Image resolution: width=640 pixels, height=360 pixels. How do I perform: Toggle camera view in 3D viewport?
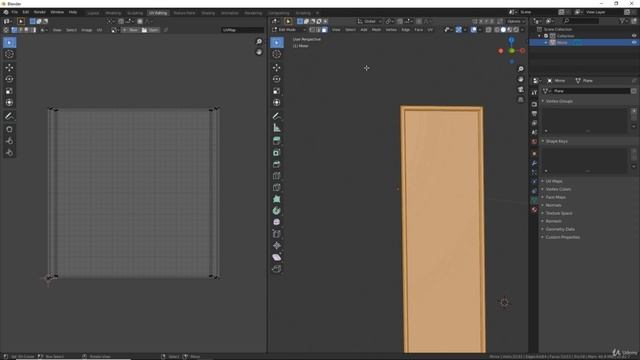pyautogui.click(x=520, y=90)
